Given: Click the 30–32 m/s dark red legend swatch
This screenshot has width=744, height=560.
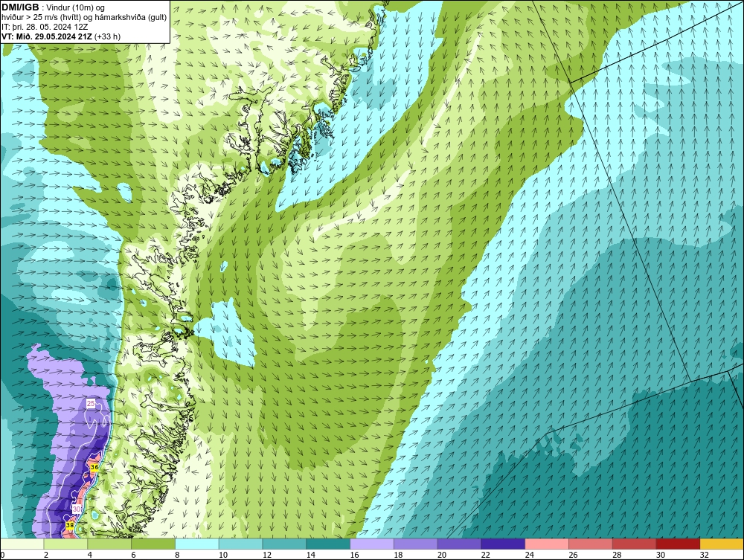Looking at the screenshot, I should (x=678, y=544).
